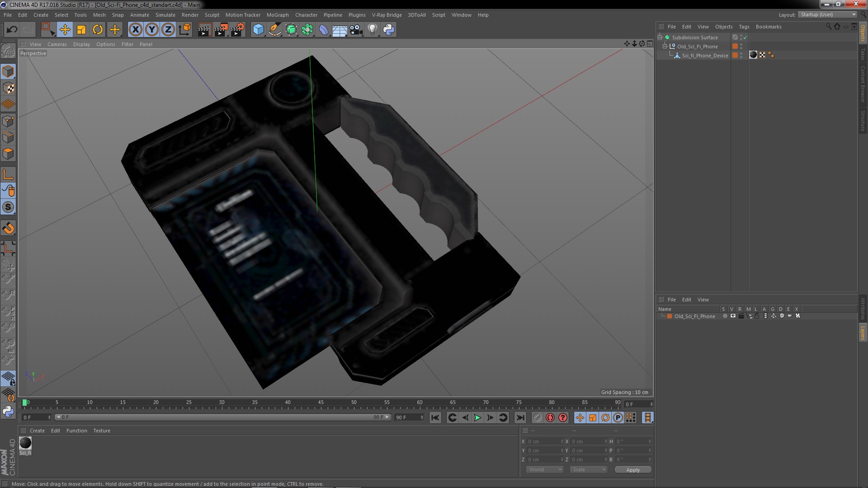Click the Undo arrow icon
The height and width of the screenshot is (488, 868).
pyautogui.click(x=12, y=30)
